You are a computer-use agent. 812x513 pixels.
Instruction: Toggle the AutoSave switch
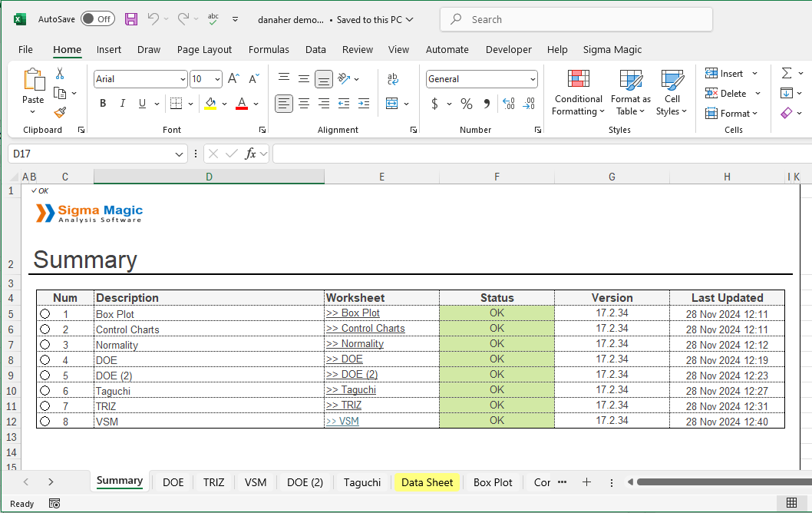tap(97, 19)
